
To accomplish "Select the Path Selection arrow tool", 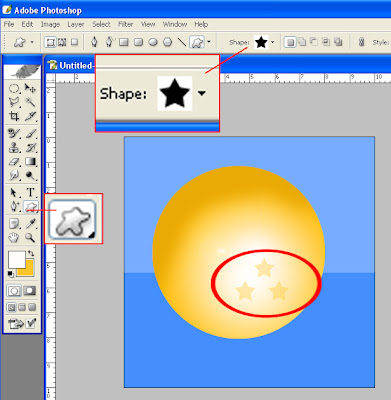I will 14,193.
